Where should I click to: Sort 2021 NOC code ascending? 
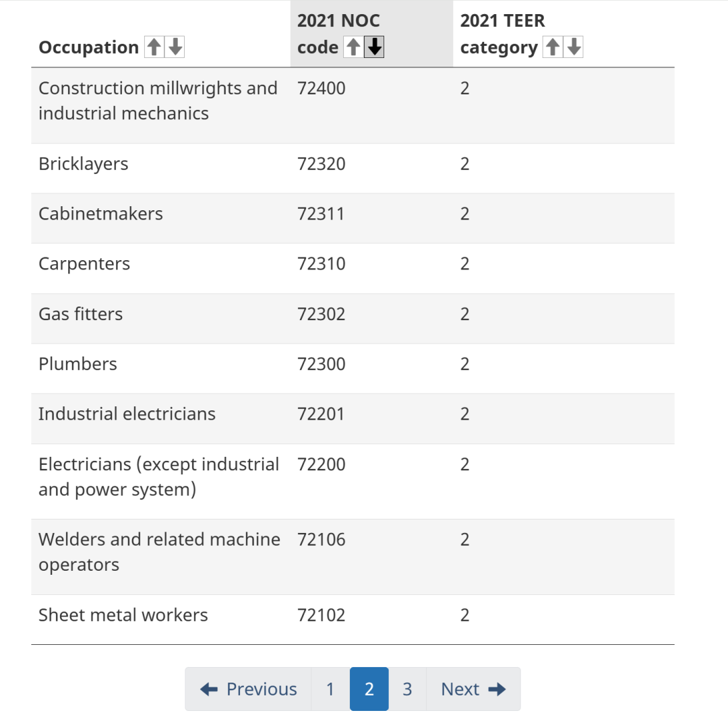click(353, 47)
